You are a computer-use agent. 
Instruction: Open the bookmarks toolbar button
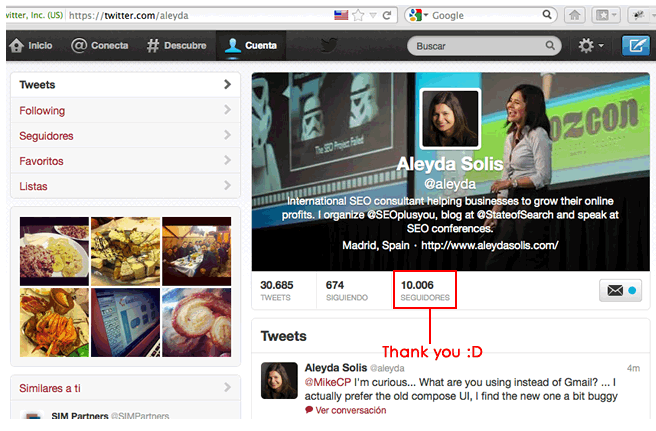click(605, 15)
